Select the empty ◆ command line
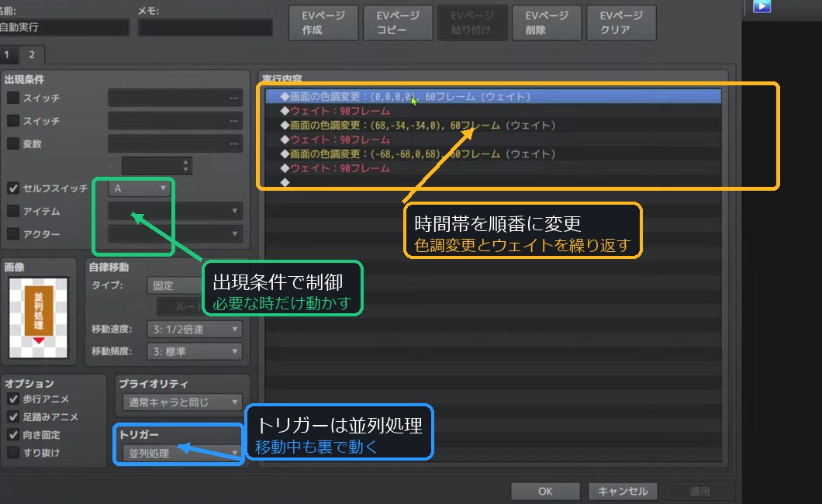The width and height of the screenshot is (822, 504). [492, 182]
